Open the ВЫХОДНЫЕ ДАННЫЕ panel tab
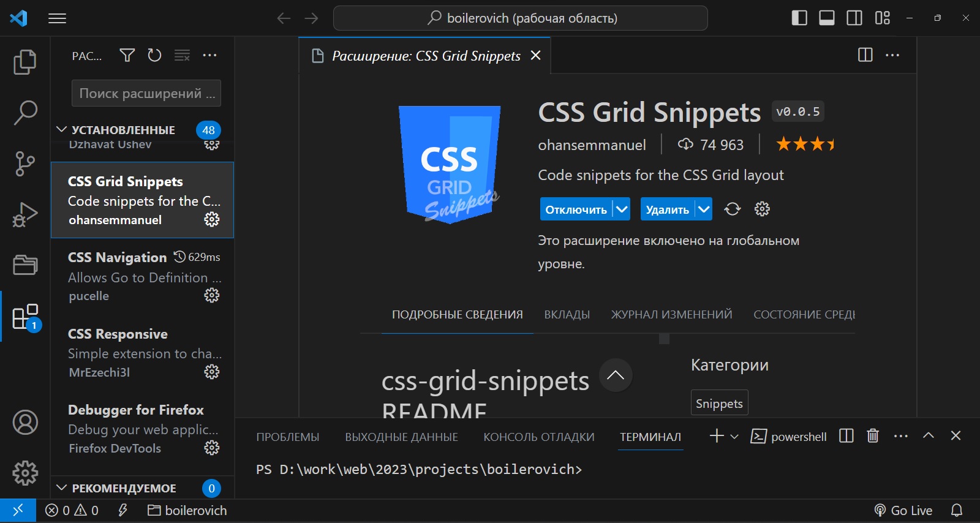 point(401,437)
